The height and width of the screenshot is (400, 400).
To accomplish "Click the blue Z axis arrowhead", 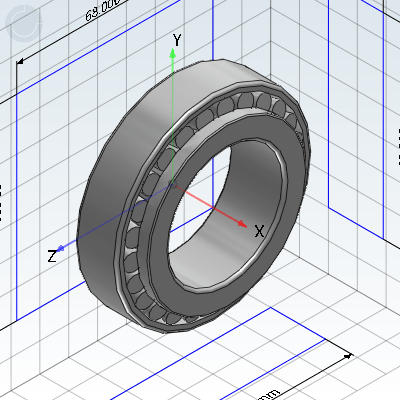I will pyautogui.click(x=61, y=248).
